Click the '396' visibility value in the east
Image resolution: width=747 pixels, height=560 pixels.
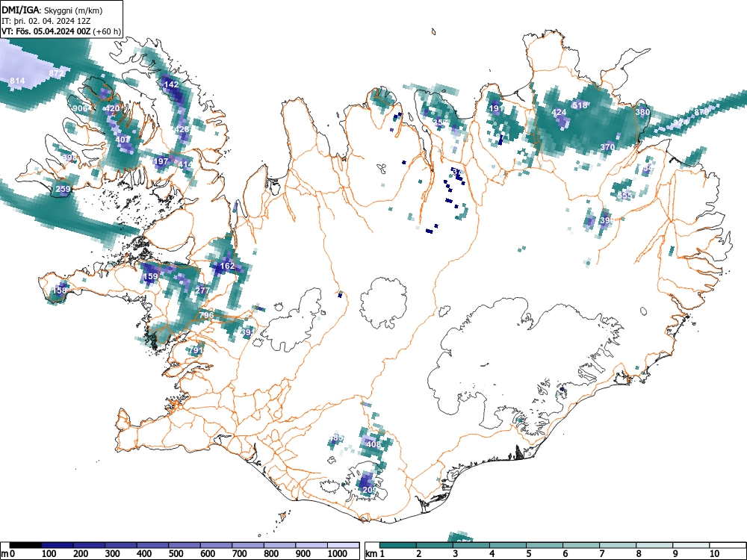[607, 220]
